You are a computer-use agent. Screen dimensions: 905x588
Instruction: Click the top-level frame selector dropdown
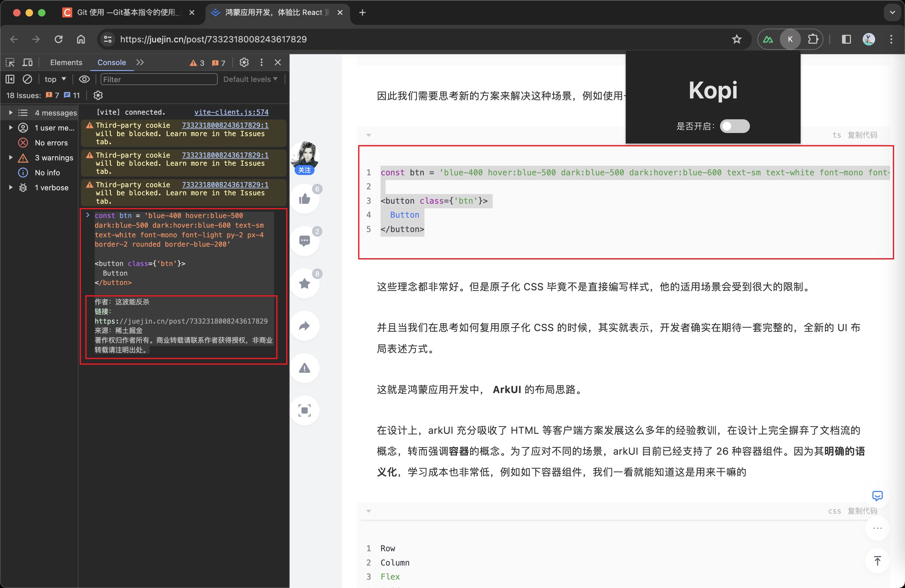[54, 78]
